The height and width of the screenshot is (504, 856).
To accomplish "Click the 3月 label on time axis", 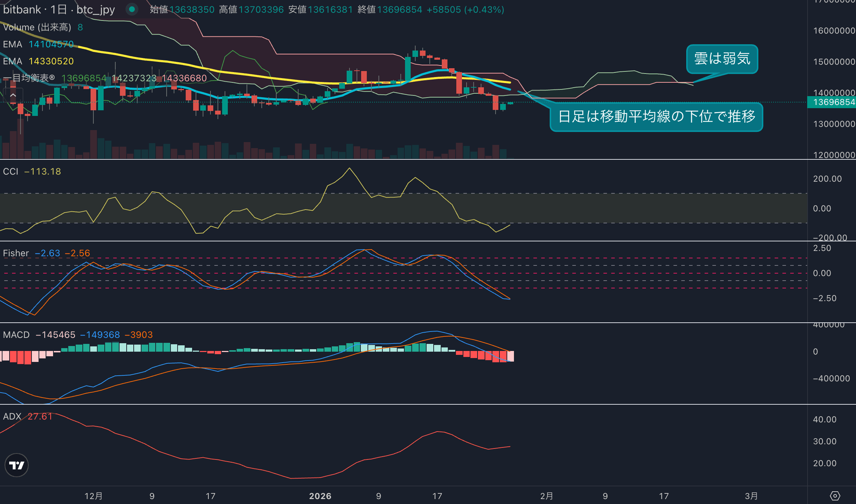I will 751,496.
